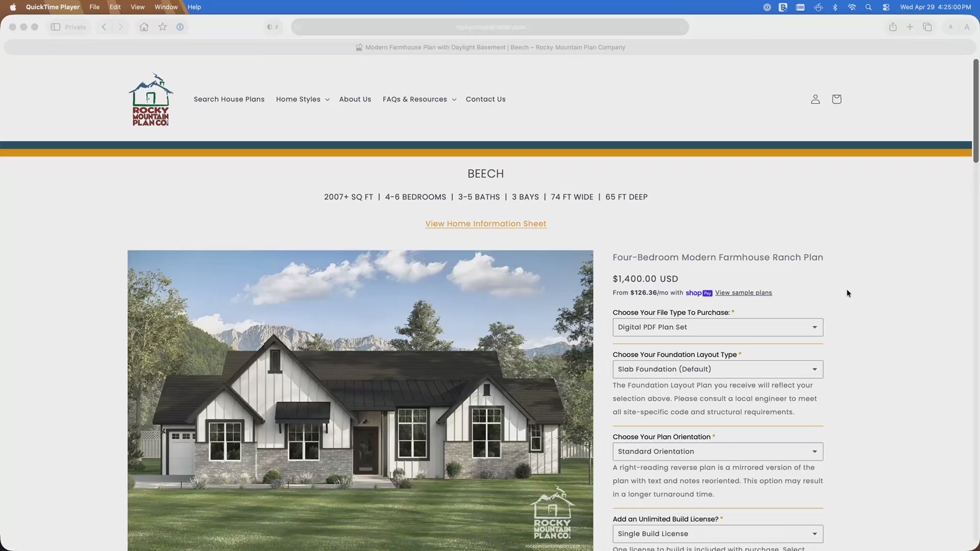Click the B-shaped menu bar app icon
Viewport: 980px width, 551px height.
783,7
